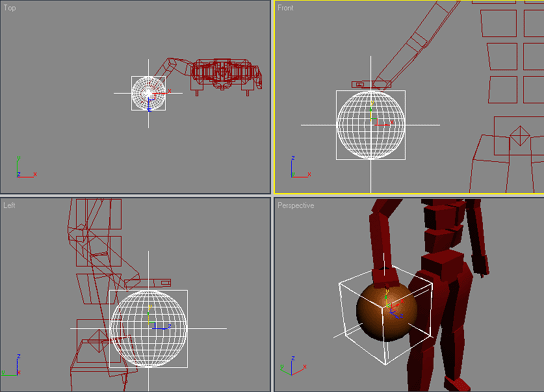Select the blue Z axis gizmo handle in Left viewport
The width and height of the screenshot is (544, 392).
[x=162, y=327]
